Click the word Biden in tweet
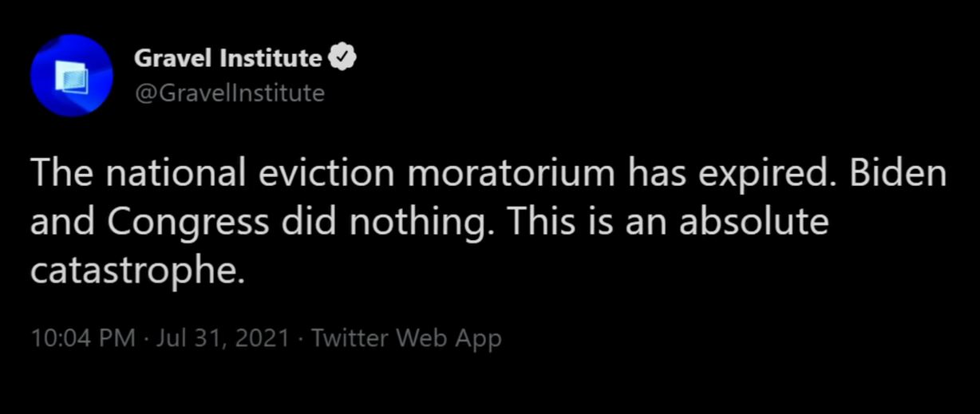980x414 pixels. click(x=898, y=175)
